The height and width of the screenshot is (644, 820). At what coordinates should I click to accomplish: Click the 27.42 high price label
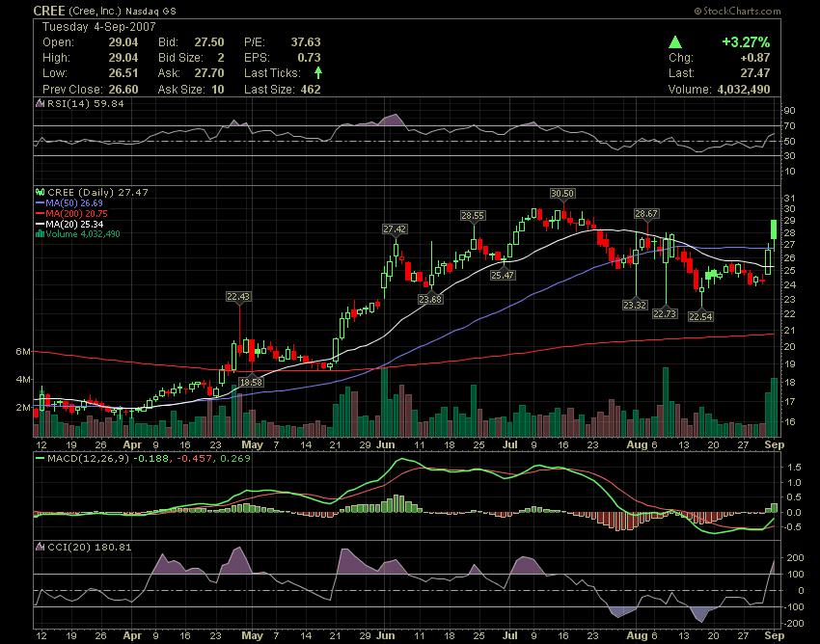pyautogui.click(x=395, y=228)
